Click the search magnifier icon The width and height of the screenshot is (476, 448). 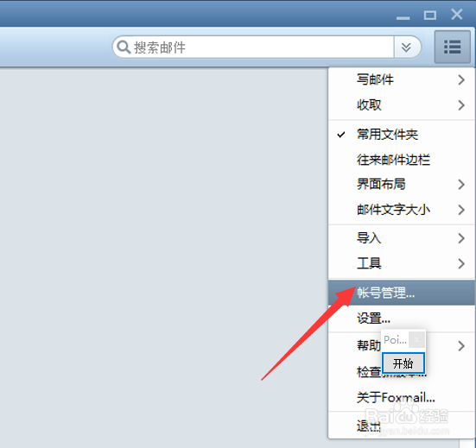(124, 47)
